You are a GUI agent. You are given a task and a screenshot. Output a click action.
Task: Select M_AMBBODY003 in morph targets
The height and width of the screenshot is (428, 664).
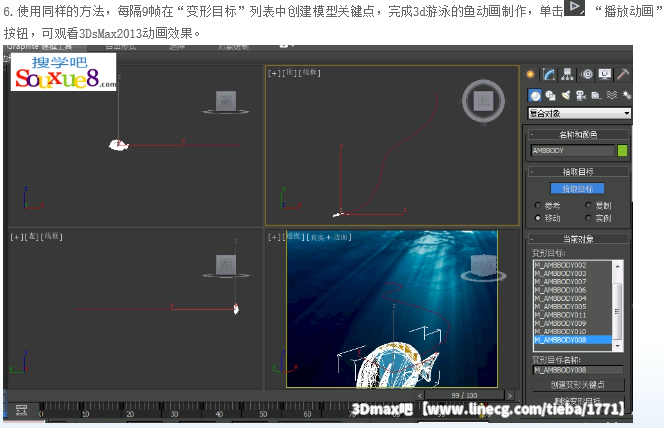(x=572, y=273)
